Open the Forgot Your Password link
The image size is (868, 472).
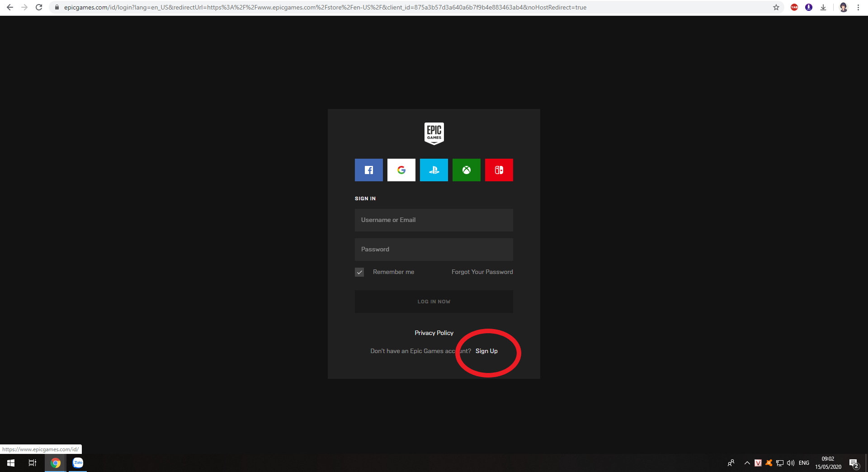pyautogui.click(x=482, y=272)
